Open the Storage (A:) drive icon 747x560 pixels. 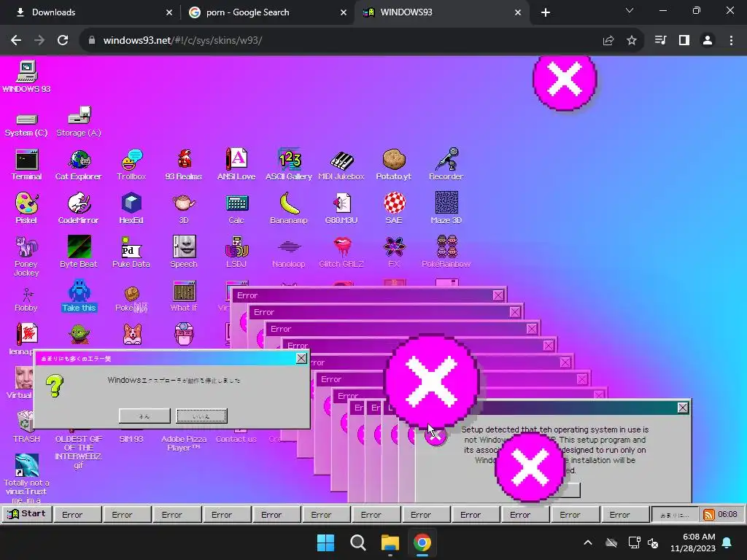coord(79,122)
